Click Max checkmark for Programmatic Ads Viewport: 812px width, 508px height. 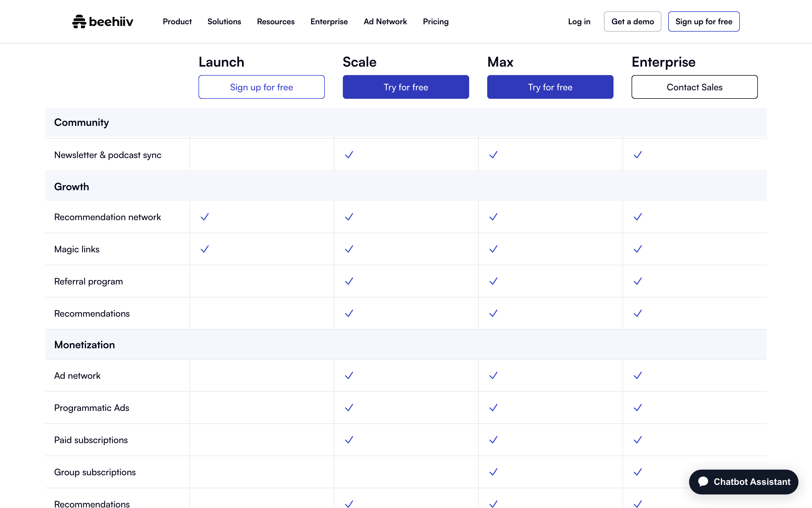pyautogui.click(x=493, y=408)
